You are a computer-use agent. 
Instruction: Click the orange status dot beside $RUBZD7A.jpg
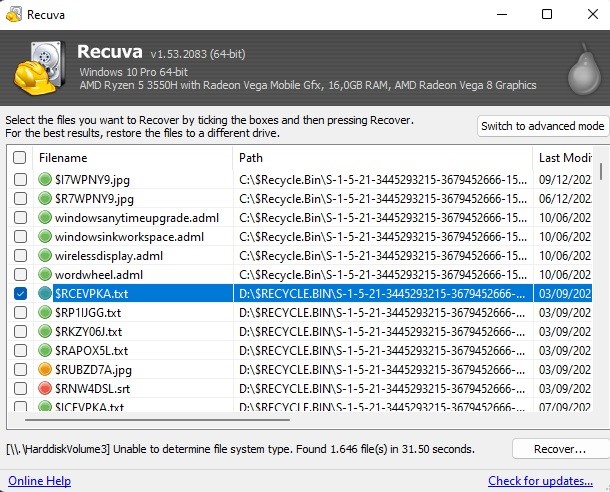pos(45,369)
